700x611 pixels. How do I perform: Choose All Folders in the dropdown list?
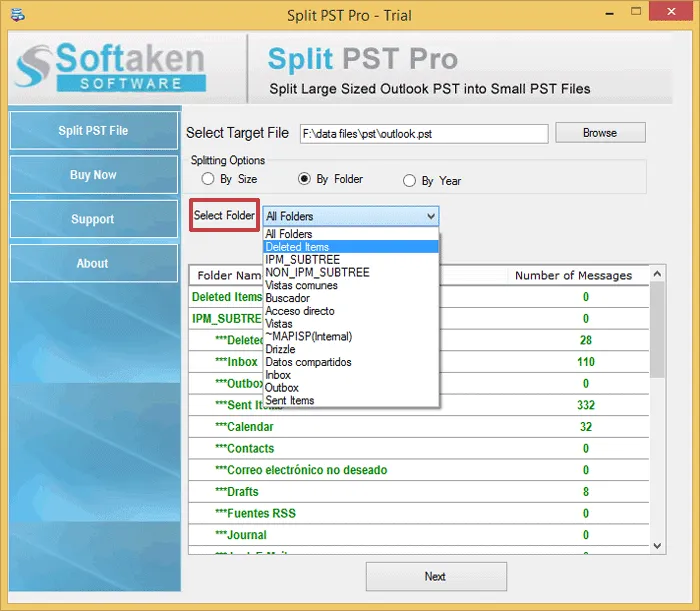click(x=351, y=234)
